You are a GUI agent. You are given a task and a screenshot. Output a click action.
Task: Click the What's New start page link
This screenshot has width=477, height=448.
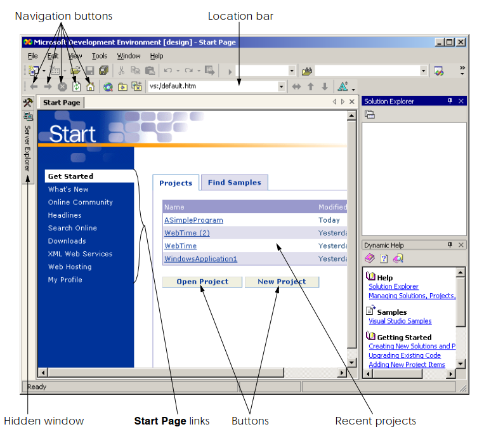68,189
